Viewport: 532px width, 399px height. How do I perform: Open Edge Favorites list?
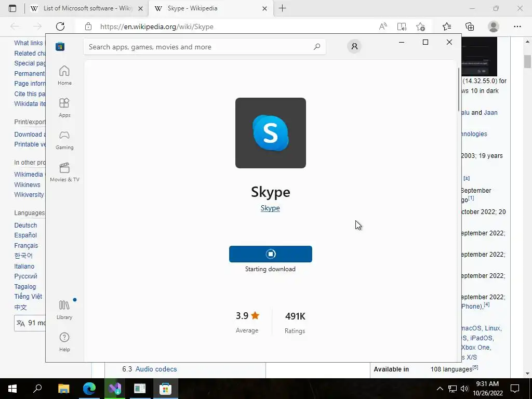[447, 26]
